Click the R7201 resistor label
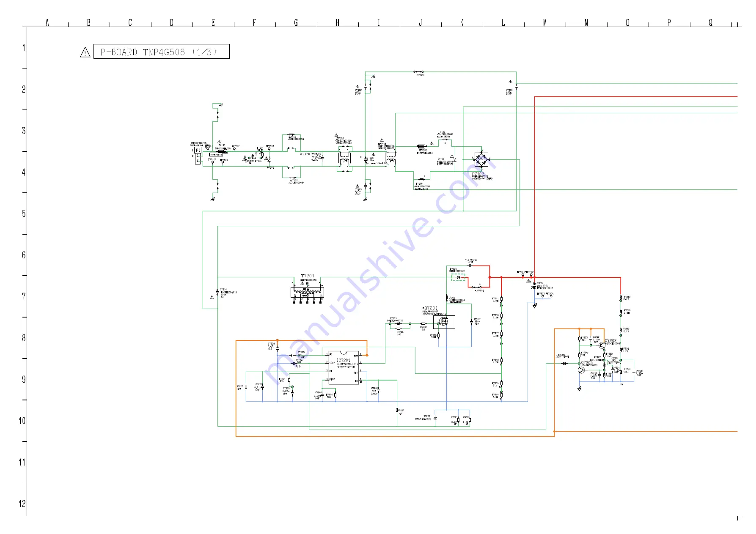Screen dimensions: 756x534 click(x=454, y=417)
